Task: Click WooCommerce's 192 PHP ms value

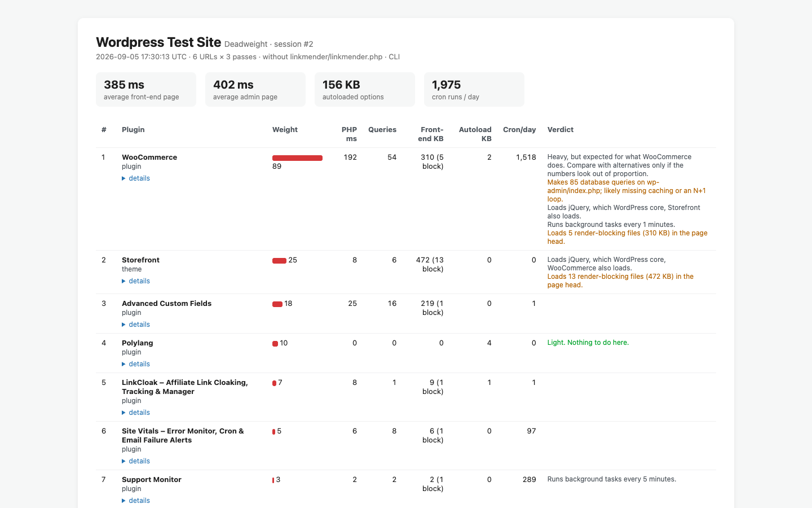Action: click(x=350, y=157)
